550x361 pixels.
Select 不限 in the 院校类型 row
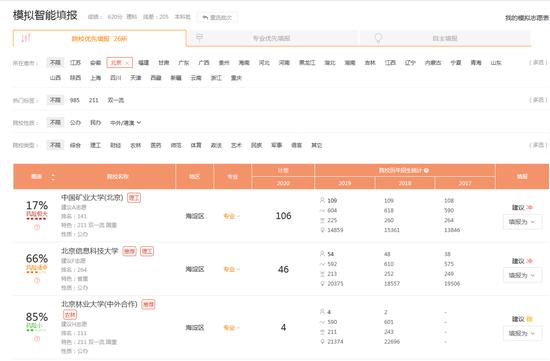pos(55,145)
